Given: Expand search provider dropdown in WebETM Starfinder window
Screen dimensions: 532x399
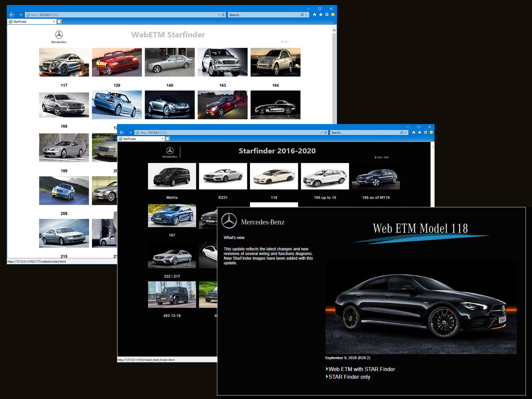Looking at the screenshot, I should click(306, 15).
